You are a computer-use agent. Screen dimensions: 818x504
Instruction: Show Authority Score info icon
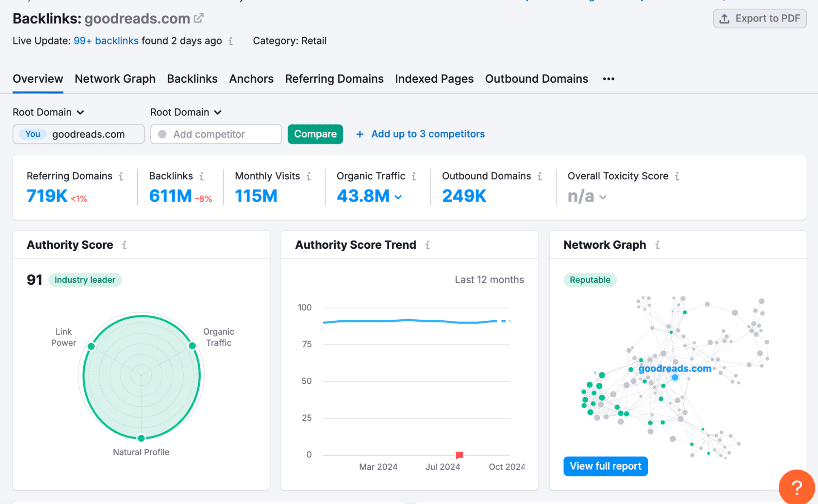click(x=124, y=245)
